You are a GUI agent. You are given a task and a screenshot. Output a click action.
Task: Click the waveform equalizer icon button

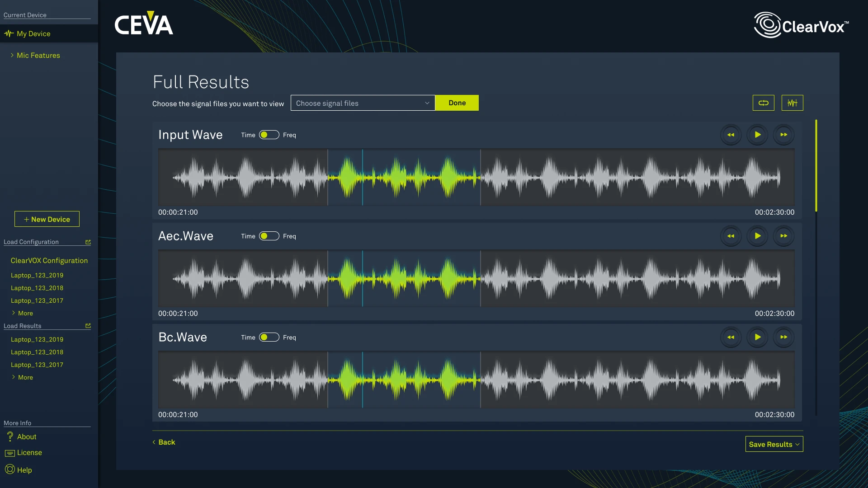coord(792,103)
